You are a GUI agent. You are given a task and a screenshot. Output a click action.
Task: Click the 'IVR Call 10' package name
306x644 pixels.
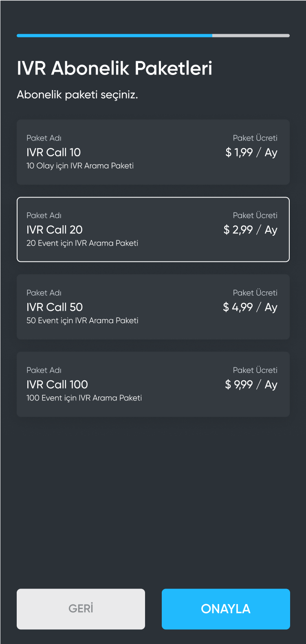[x=53, y=152]
